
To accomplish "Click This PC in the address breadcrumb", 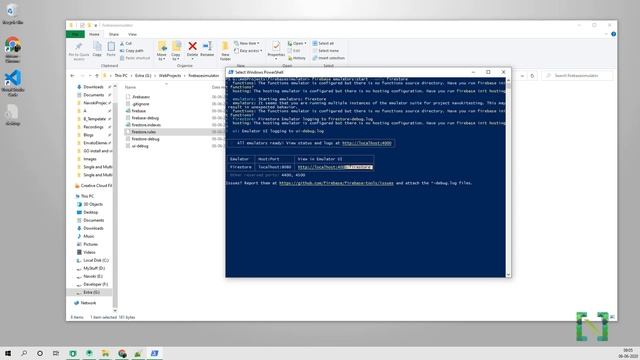I will coord(121,76).
